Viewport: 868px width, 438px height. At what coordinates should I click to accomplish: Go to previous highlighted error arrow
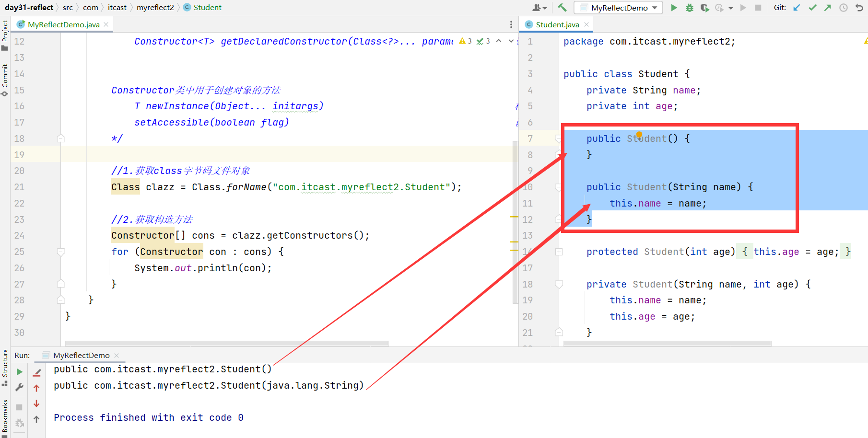coord(499,41)
